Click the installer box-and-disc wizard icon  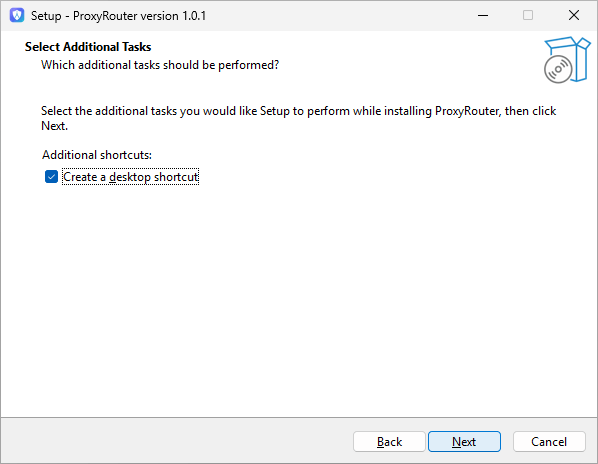pyautogui.click(x=567, y=60)
